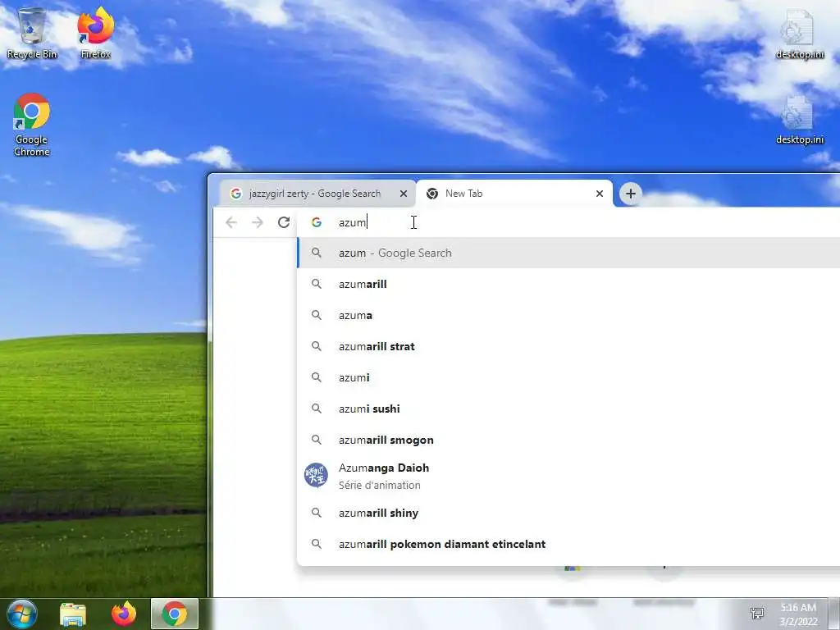Click the search icon beside 'azumarill strat'
This screenshot has height=630, width=840.
pos(317,346)
